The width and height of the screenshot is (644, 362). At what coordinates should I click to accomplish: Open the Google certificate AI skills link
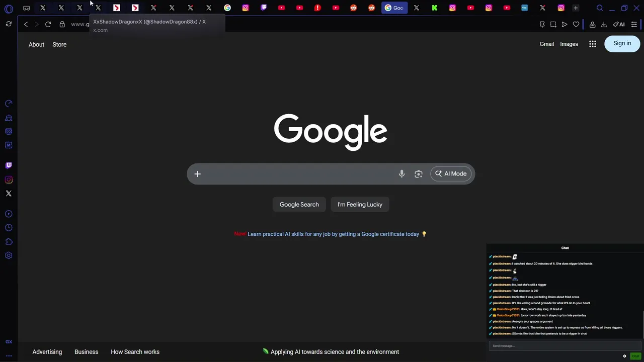click(333, 234)
